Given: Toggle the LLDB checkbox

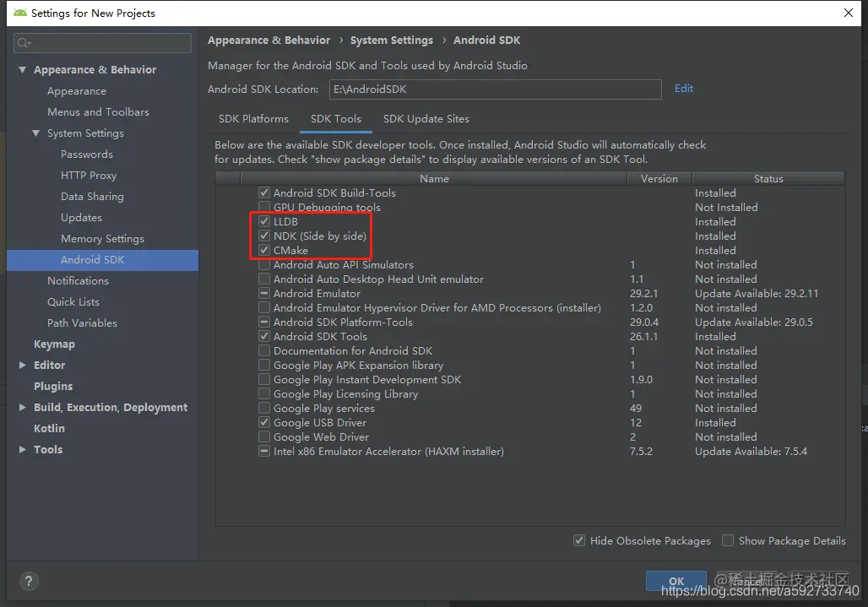Looking at the screenshot, I should (264, 221).
